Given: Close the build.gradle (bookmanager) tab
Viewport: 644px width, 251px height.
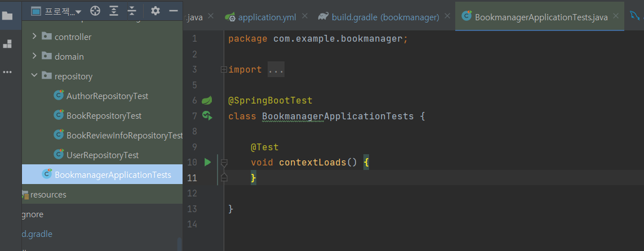Looking at the screenshot, I should tap(447, 16).
